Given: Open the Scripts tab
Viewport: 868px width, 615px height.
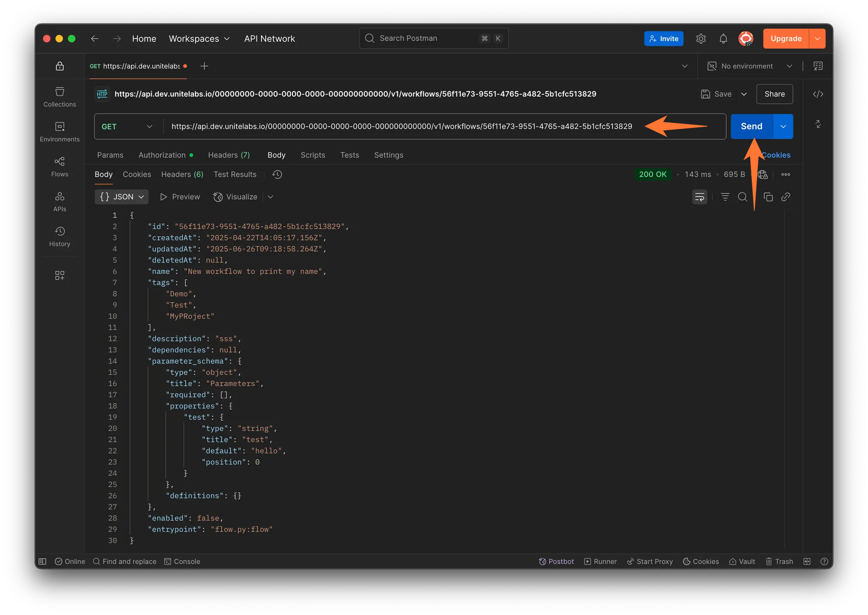Looking at the screenshot, I should (x=313, y=155).
